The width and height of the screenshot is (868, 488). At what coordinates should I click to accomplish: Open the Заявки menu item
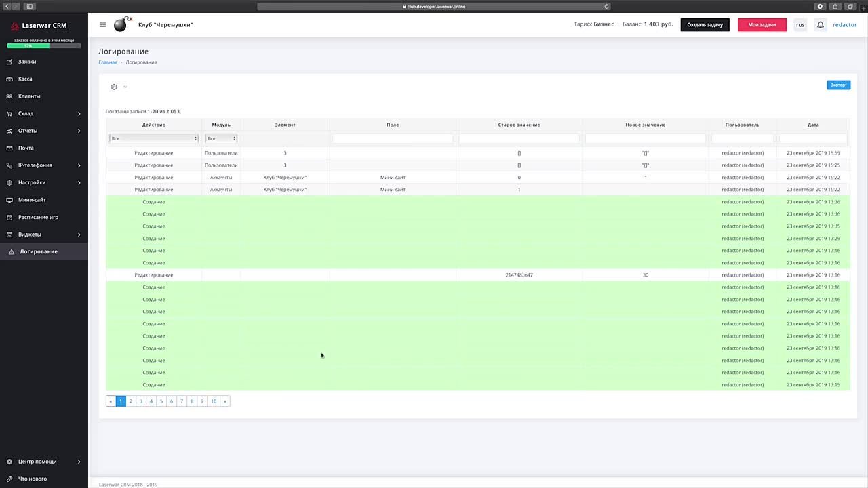(27, 62)
